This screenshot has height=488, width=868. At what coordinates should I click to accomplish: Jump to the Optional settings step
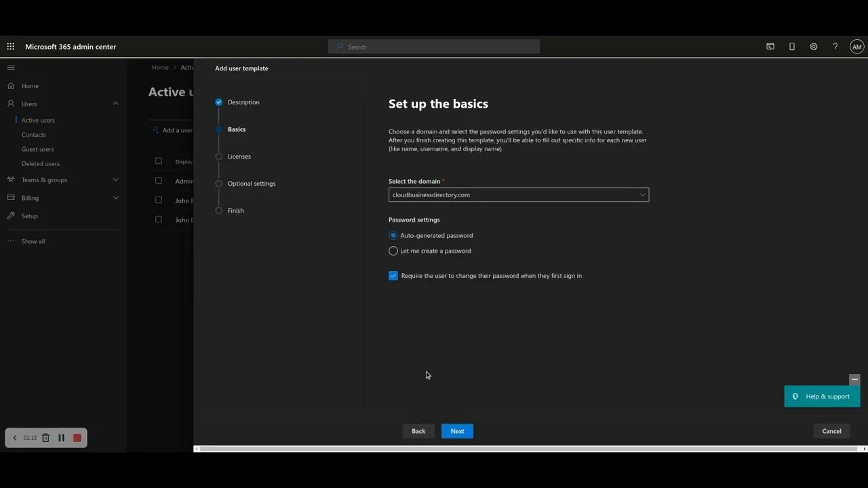(x=252, y=184)
